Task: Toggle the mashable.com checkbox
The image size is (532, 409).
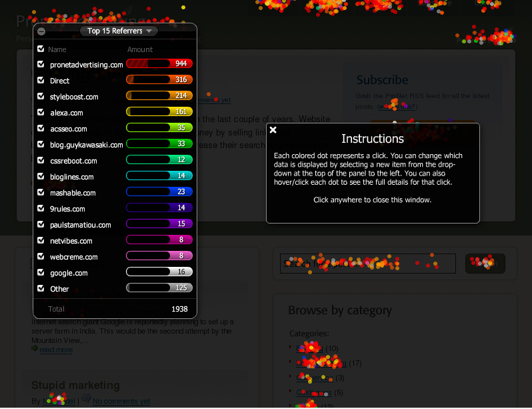Action: (x=41, y=192)
